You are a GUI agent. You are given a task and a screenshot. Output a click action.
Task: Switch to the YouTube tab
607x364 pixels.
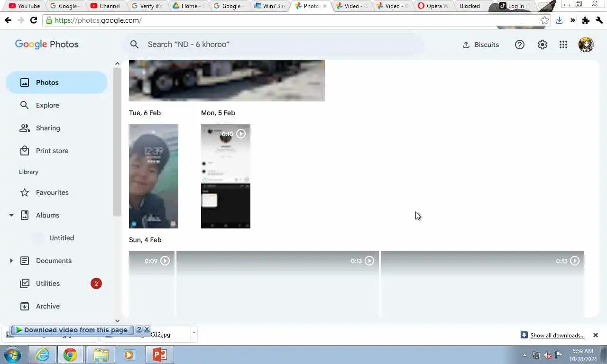coord(25,6)
